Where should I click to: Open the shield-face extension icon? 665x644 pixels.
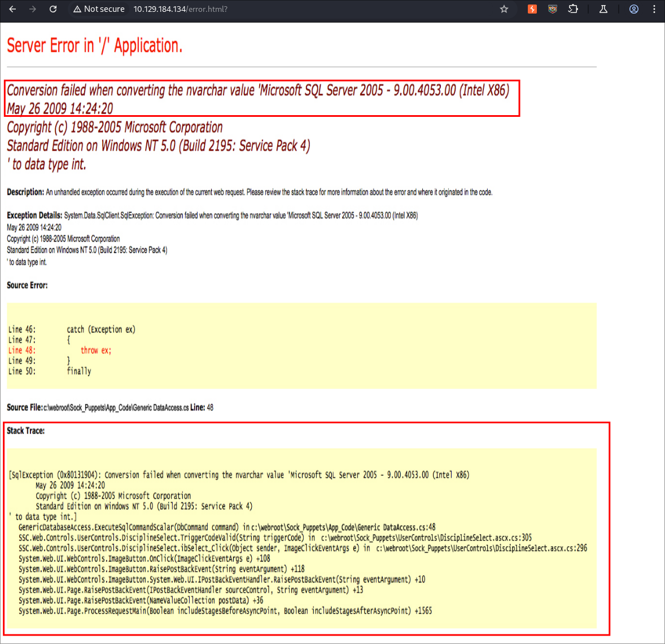(x=552, y=9)
